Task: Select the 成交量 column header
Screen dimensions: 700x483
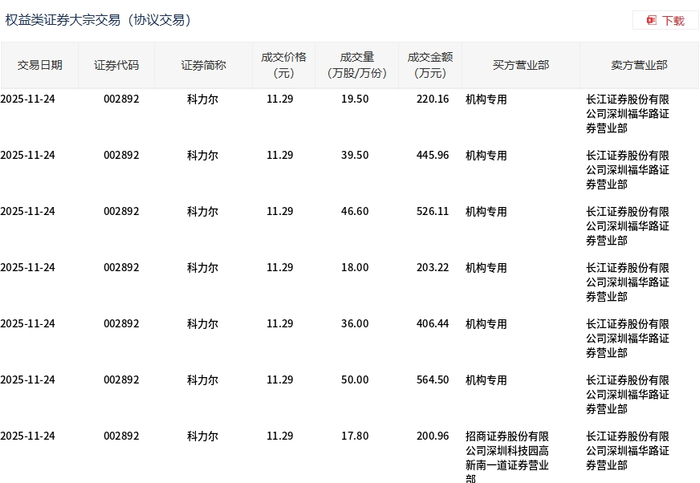Action: [x=354, y=65]
